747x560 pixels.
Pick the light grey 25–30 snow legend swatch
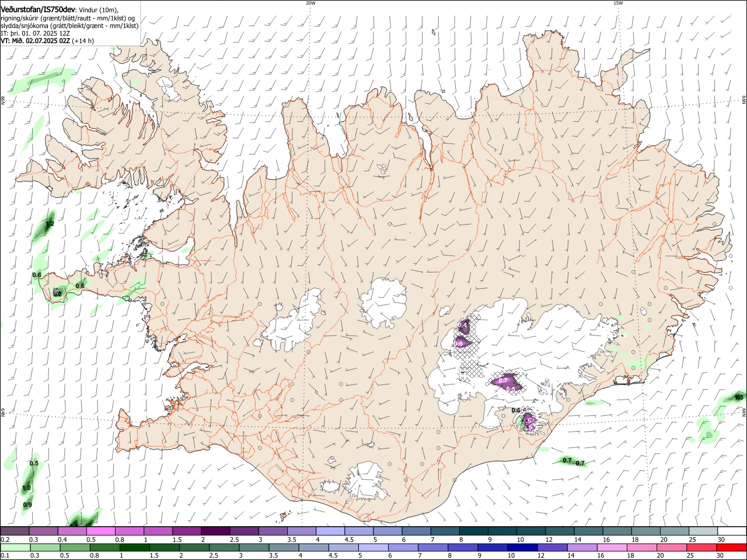[x=703, y=531]
